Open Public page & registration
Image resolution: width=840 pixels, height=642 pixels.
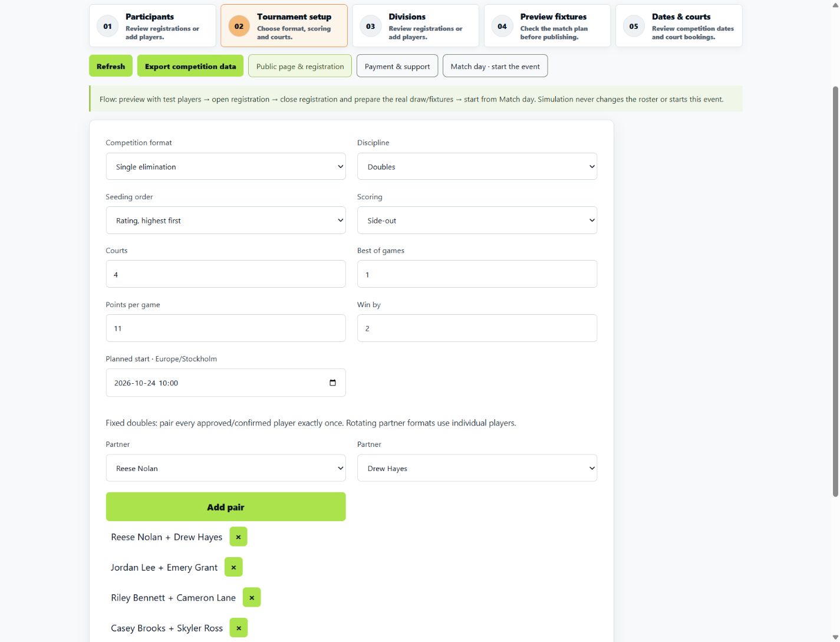pos(300,66)
